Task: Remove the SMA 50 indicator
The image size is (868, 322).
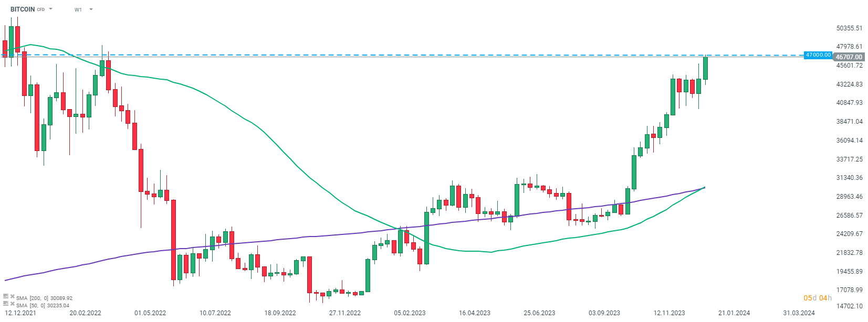Action: coord(12,304)
